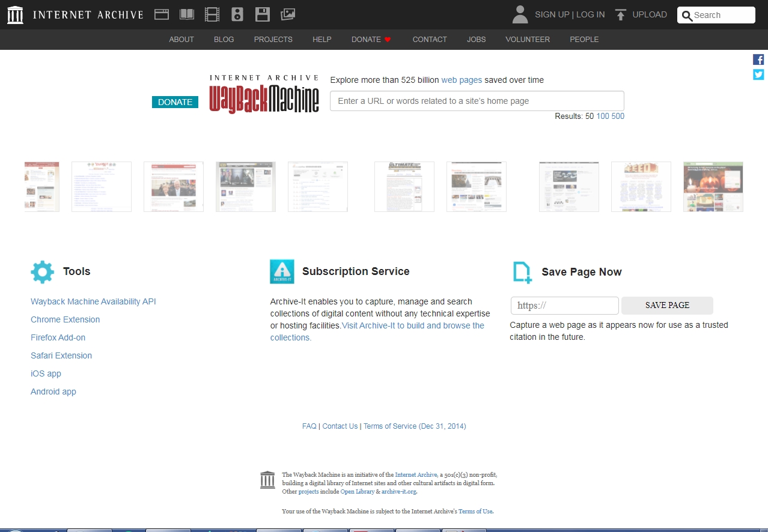The image size is (768, 532).
Task: Click the UPLOAD link text
Action: [650, 14]
